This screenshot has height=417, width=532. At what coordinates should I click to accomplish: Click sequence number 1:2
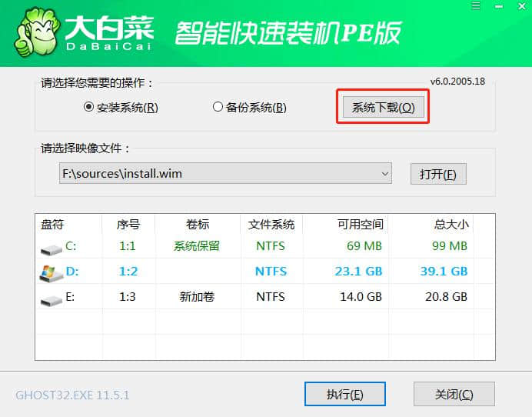[128, 271]
